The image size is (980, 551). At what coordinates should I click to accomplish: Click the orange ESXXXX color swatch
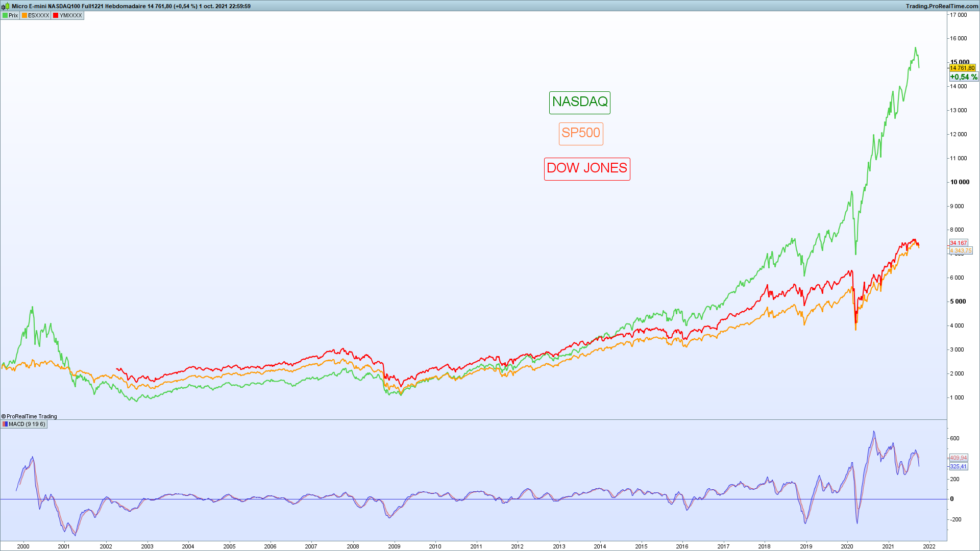tap(24, 16)
